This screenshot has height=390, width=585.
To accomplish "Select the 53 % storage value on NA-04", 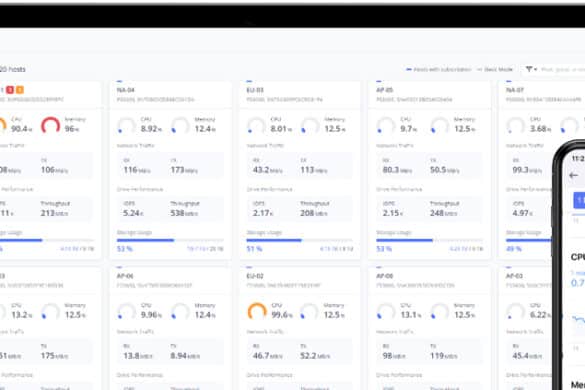I will pos(125,249).
